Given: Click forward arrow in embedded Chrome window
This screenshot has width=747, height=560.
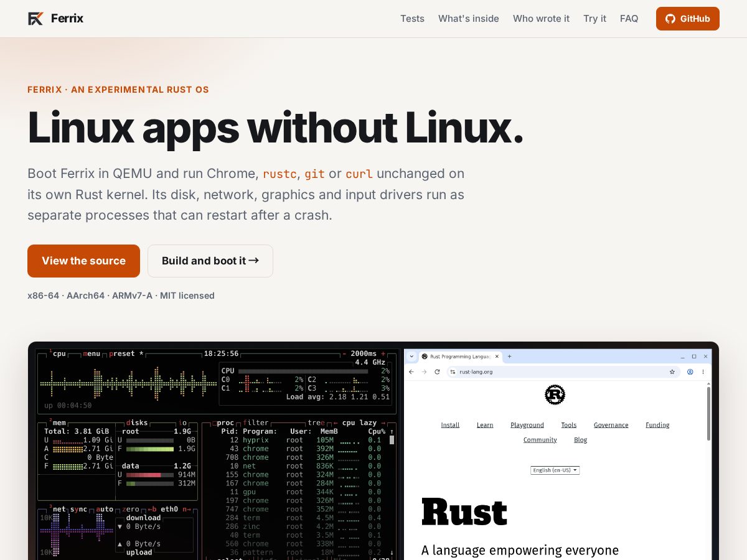Looking at the screenshot, I should pyautogui.click(x=424, y=371).
